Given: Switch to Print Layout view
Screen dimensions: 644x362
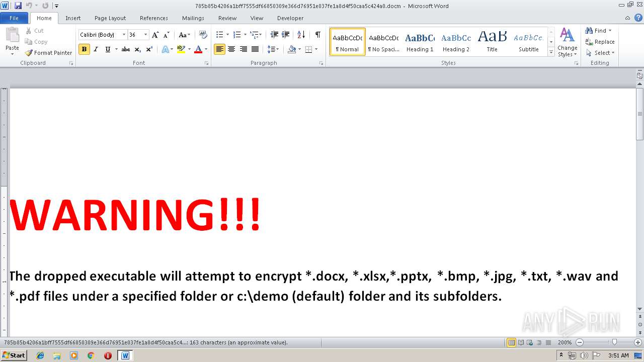Looking at the screenshot, I should point(511,342).
